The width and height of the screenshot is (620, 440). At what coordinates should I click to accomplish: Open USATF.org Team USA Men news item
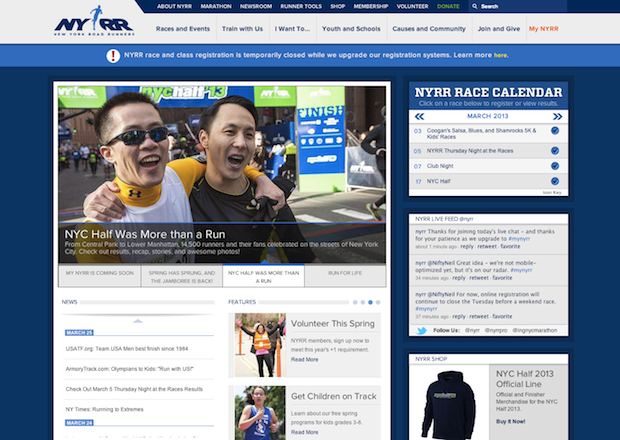point(127,349)
